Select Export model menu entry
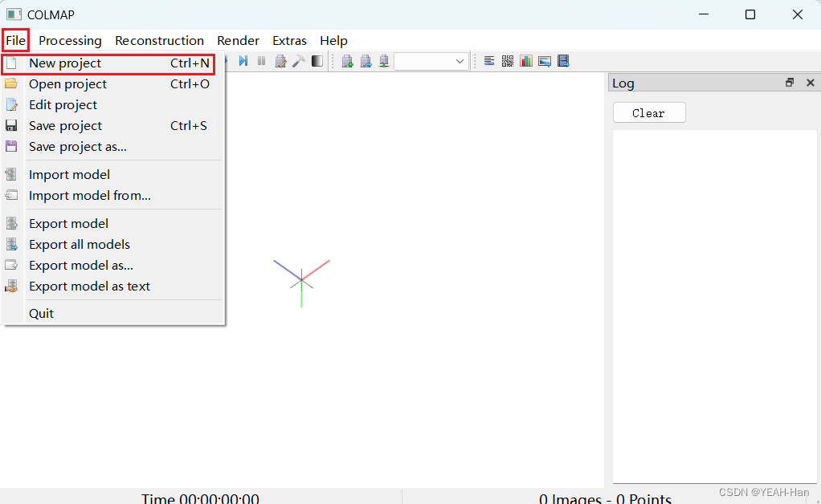 coord(113,224)
